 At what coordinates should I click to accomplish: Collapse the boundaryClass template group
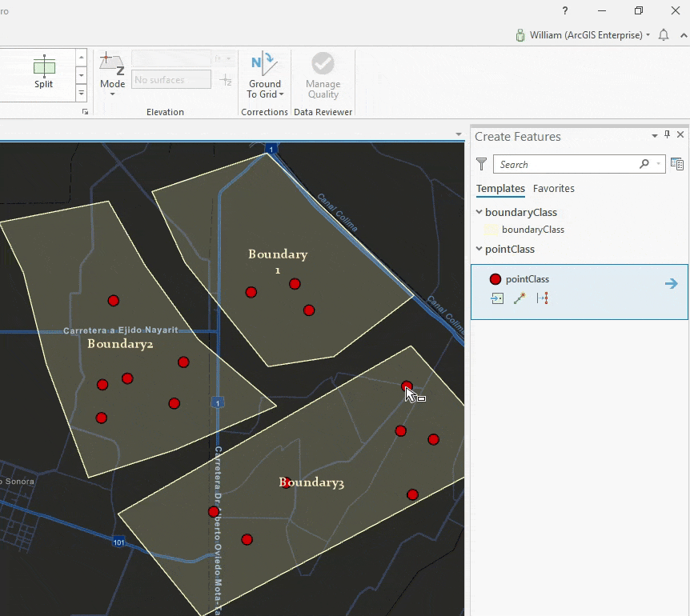click(x=479, y=212)
